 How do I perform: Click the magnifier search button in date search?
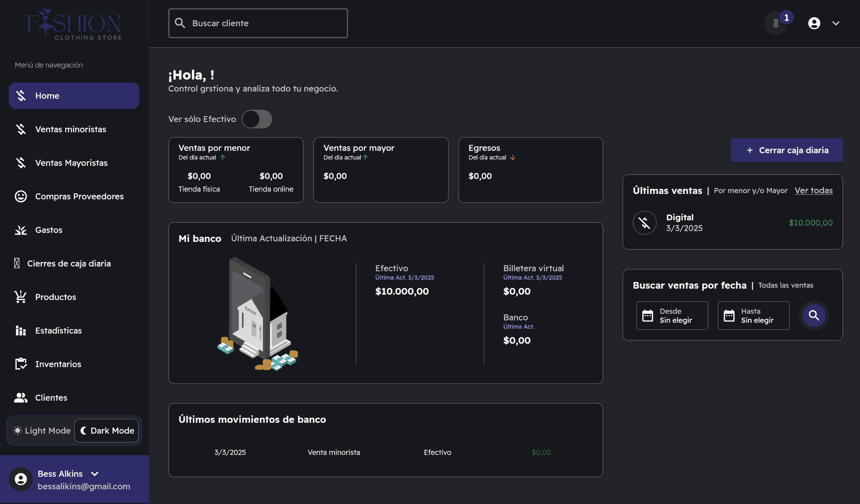[x=814, y=315]
